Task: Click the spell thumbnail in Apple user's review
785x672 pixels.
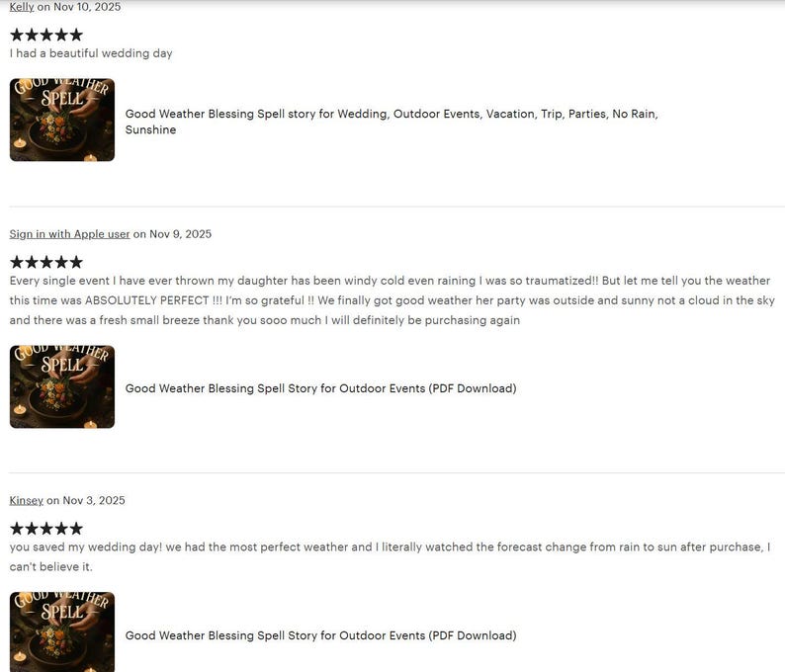Action: [62, 386]
